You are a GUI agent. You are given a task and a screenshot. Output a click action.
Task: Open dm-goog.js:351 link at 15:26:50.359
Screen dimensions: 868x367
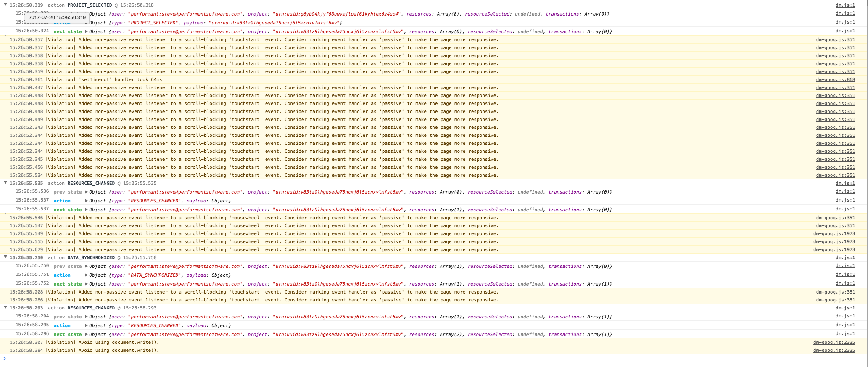[836, 72]
